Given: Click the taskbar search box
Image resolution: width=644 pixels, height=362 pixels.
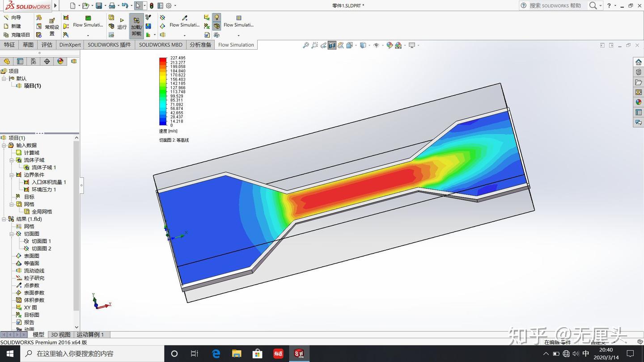Looking at the screenshot, I should point(92,354).
